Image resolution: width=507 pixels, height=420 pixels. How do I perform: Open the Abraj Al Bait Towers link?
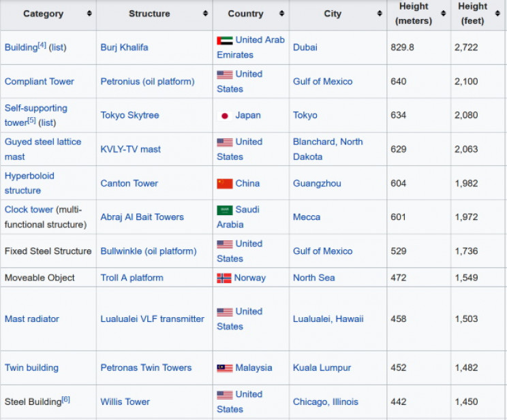(142, 217)
